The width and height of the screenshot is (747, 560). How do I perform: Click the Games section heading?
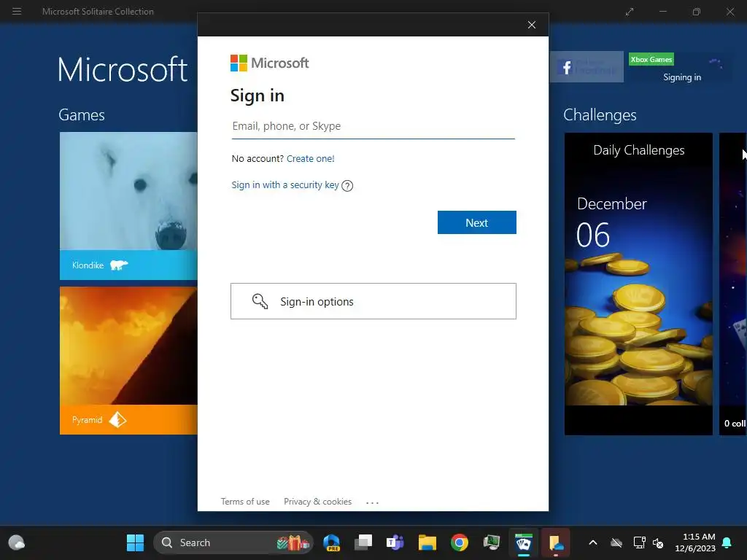tap(82, 114)
